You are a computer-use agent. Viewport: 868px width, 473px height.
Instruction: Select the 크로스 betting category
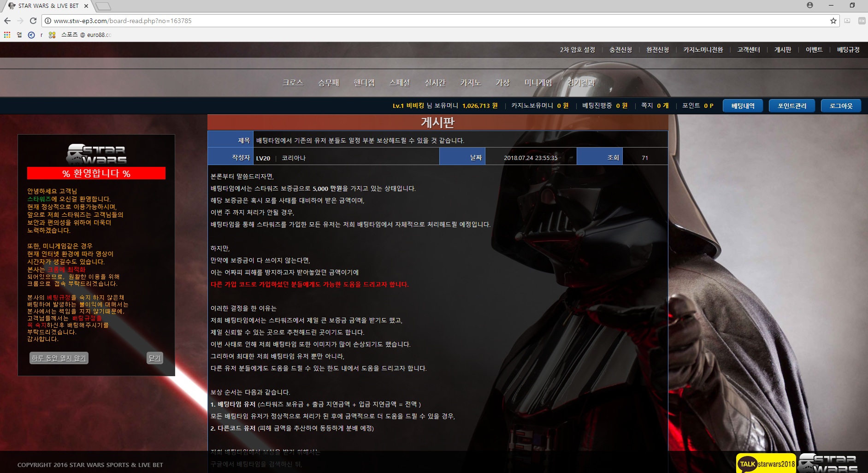pyautogui.click(x=293, y=83)
